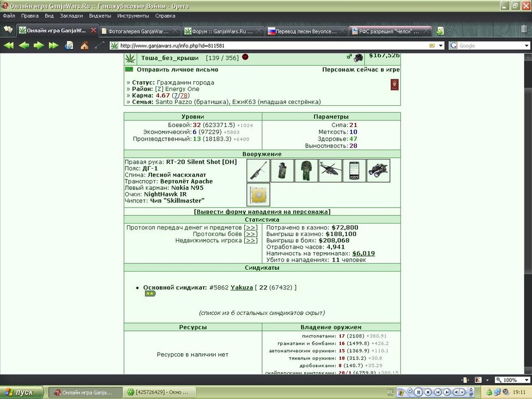Click the marijuana leaf icon beside player name
The height and width of the screenshot is (399, 532).
coord(130,59)
